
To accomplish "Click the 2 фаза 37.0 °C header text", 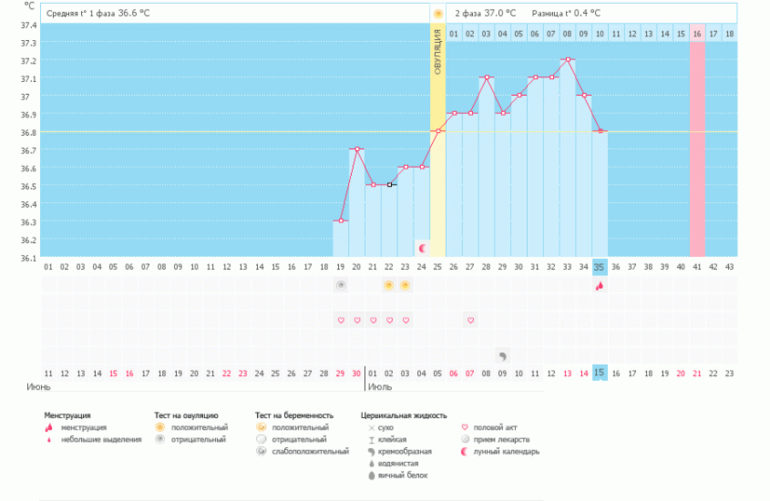I will [x=485, y=13].
